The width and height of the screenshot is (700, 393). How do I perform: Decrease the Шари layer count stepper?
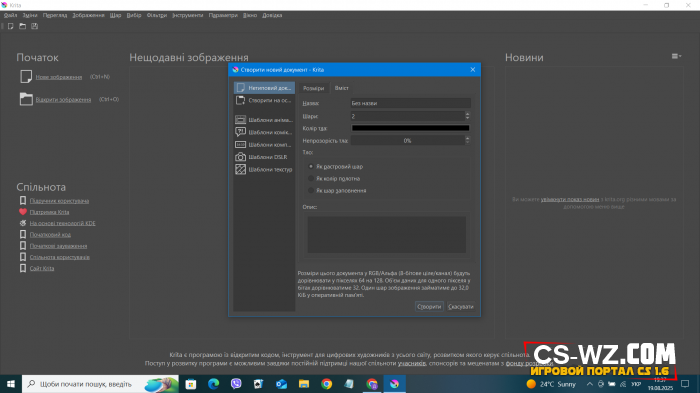(467, 118)
